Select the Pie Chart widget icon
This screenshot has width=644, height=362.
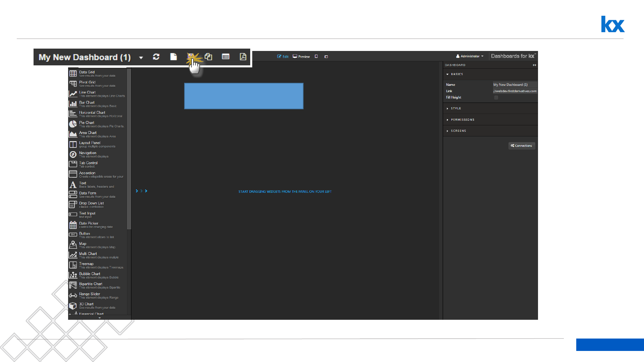73,124
